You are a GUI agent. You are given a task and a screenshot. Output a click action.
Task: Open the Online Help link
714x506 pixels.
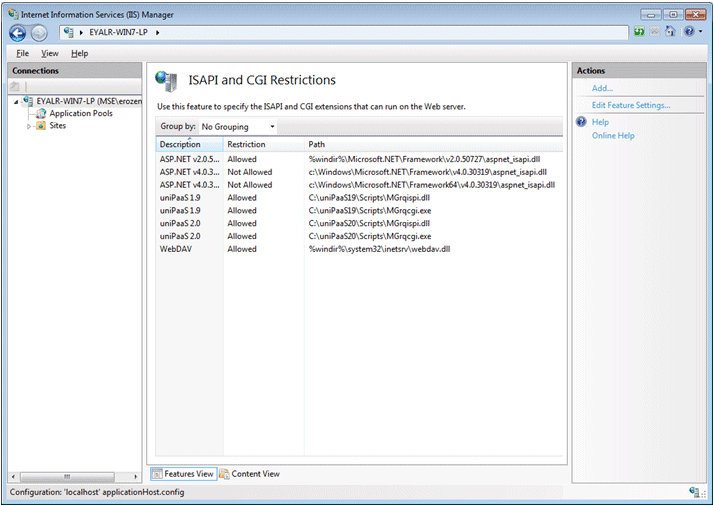613,136
